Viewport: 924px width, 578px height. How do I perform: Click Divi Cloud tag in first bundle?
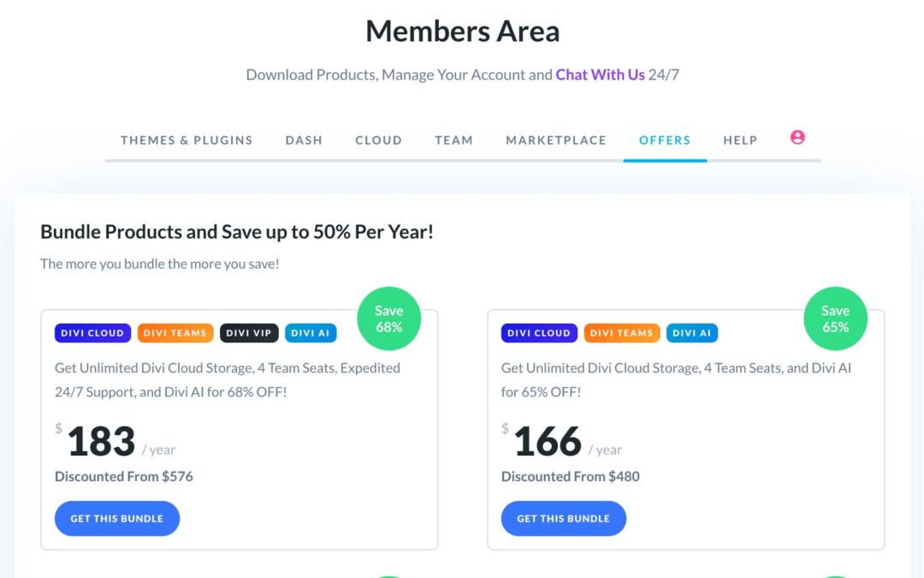[92, 333]
